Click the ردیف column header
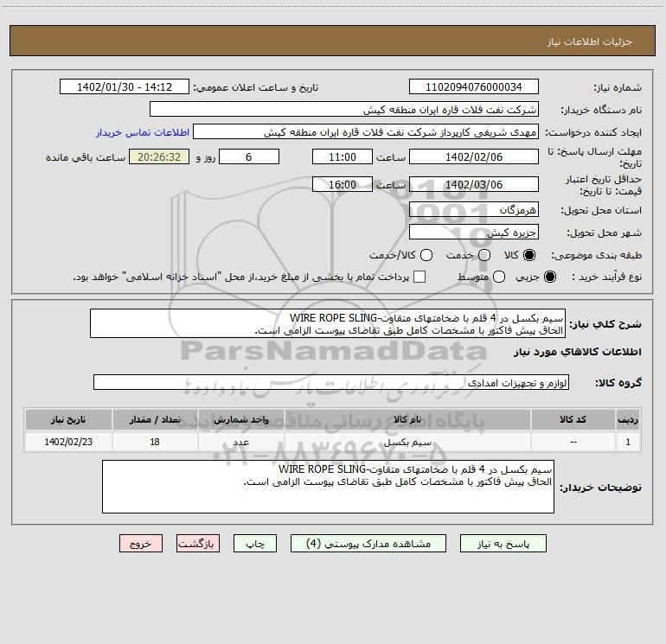This screenshot has height=644, width=666. tap(628, 420)
